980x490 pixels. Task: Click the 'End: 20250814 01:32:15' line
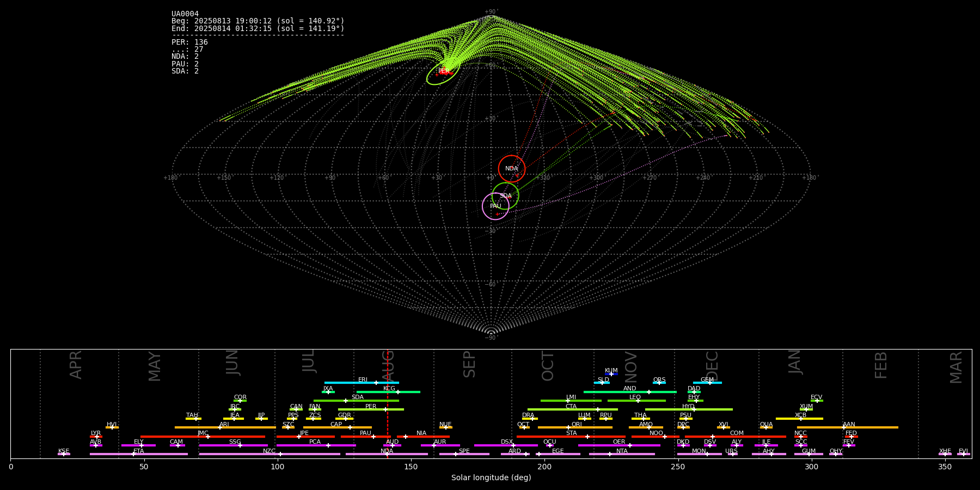(x=258, y=28)
